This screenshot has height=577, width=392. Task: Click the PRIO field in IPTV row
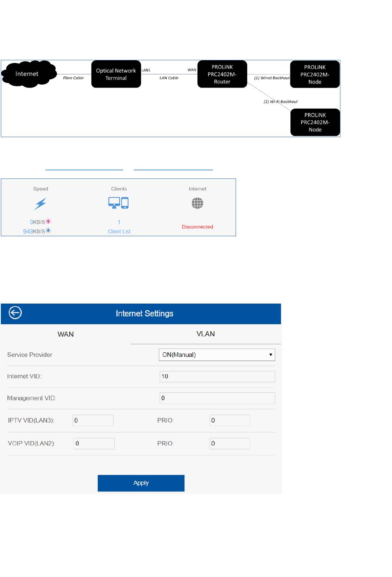pyautogui.click(x=229, y=420)
